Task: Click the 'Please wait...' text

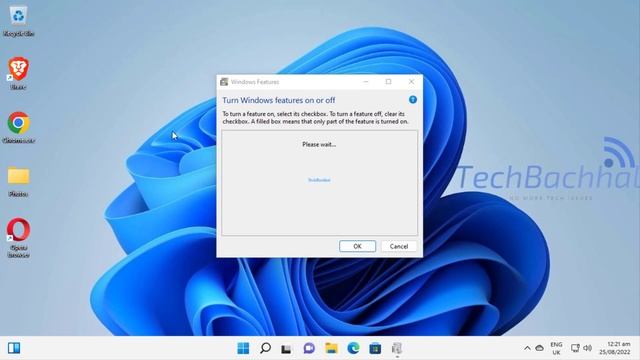Action: [319, 144]
